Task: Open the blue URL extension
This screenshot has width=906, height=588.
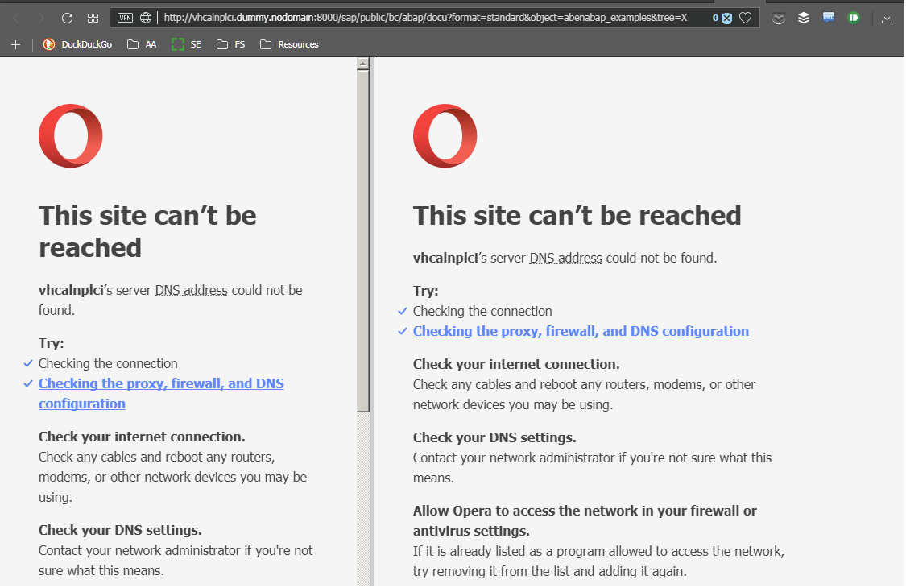Action: [829, 18]
